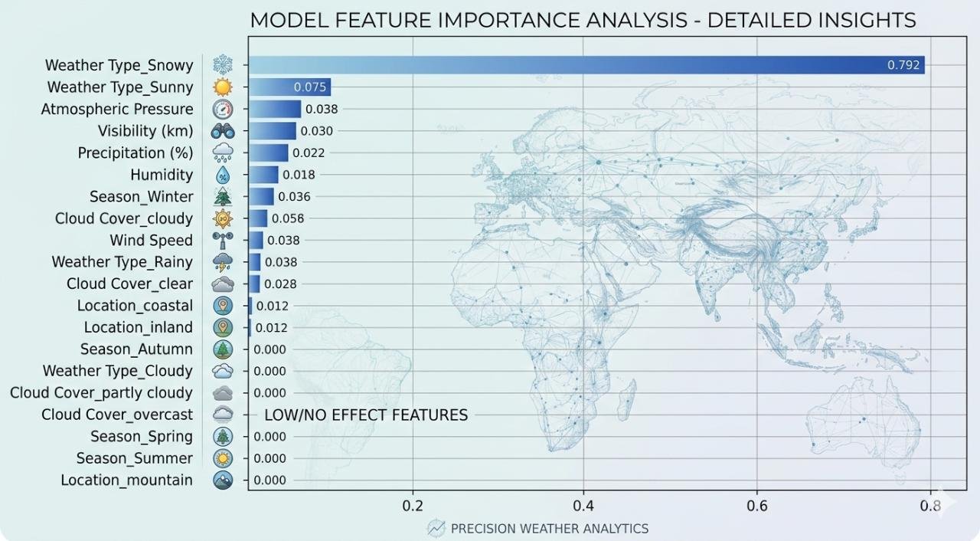Click the binoculars icon for Visibility
Screen dimensions: 980x541
[x=223, y=131]
